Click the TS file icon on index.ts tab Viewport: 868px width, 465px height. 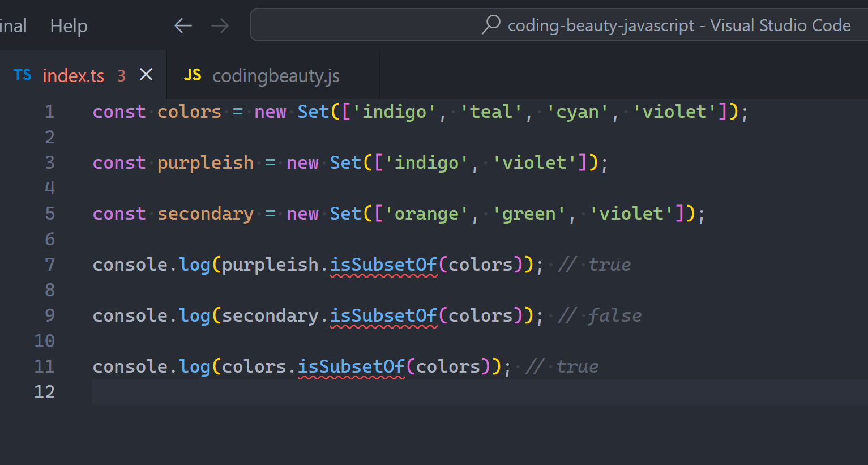(x=23, y=75)
